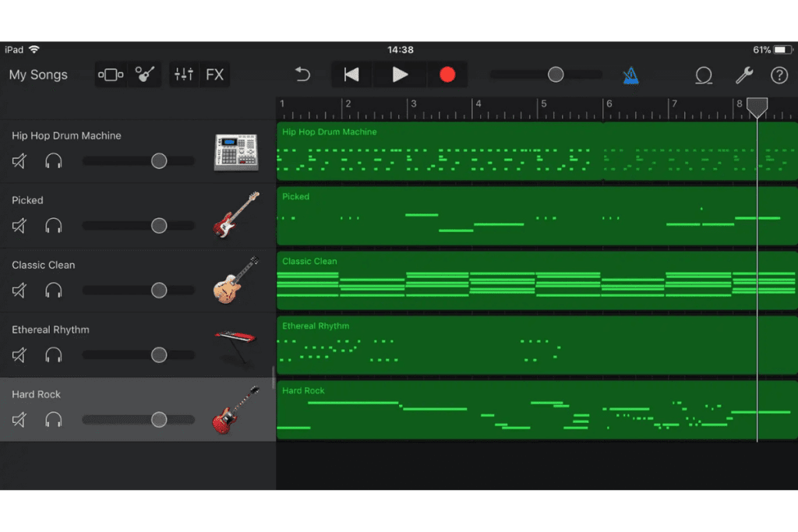Open the FX panel
The image size is (798, 532).
pos(215,75)
